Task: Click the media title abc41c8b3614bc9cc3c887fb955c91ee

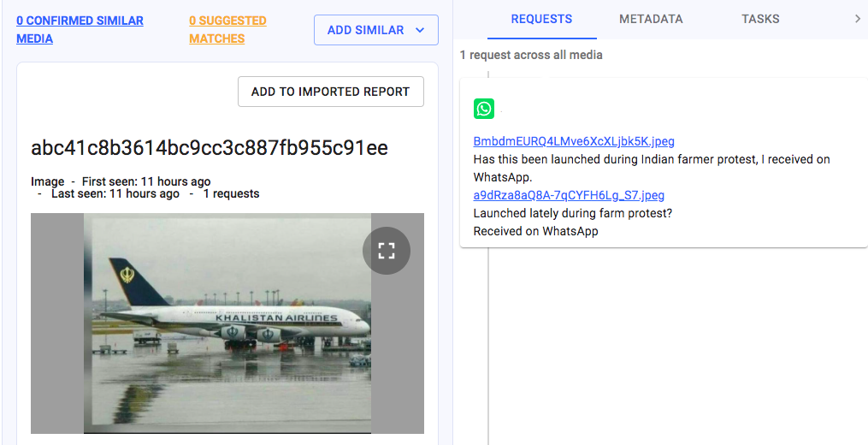Action: click(x=210, y=148)
